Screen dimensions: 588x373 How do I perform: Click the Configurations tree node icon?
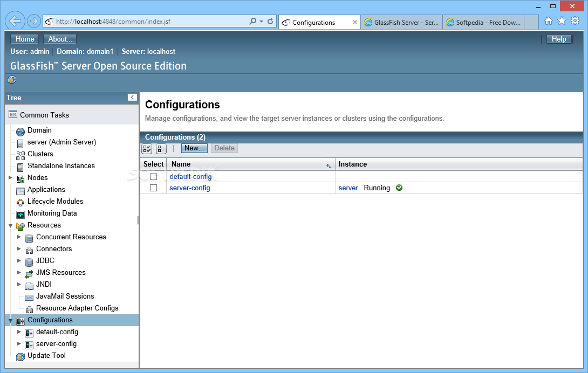pyautogui.click(x=20, y=321)
